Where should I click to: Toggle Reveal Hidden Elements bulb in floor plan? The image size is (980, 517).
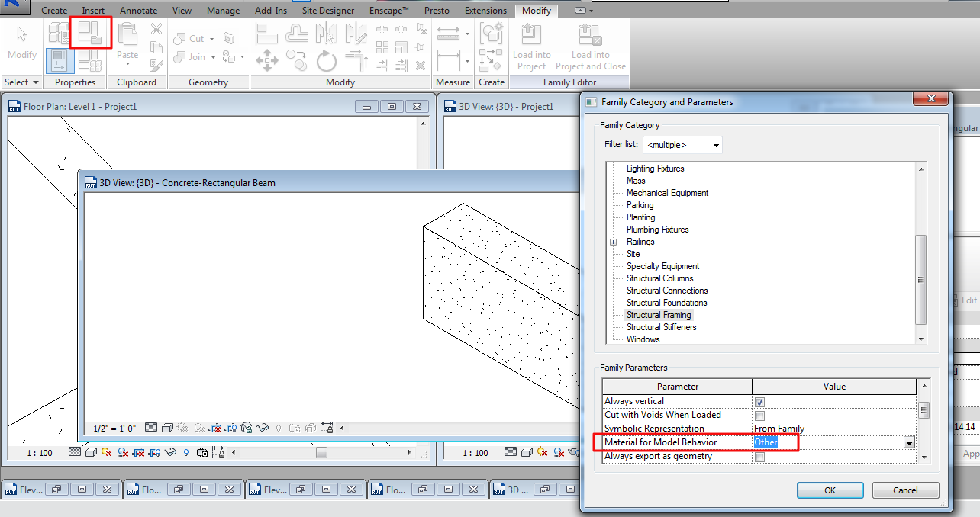(x=185, y=453)
